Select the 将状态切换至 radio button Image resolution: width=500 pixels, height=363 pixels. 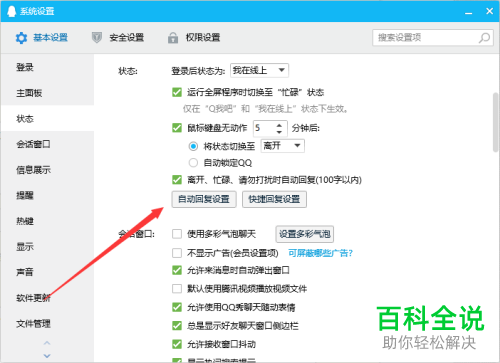193,146
